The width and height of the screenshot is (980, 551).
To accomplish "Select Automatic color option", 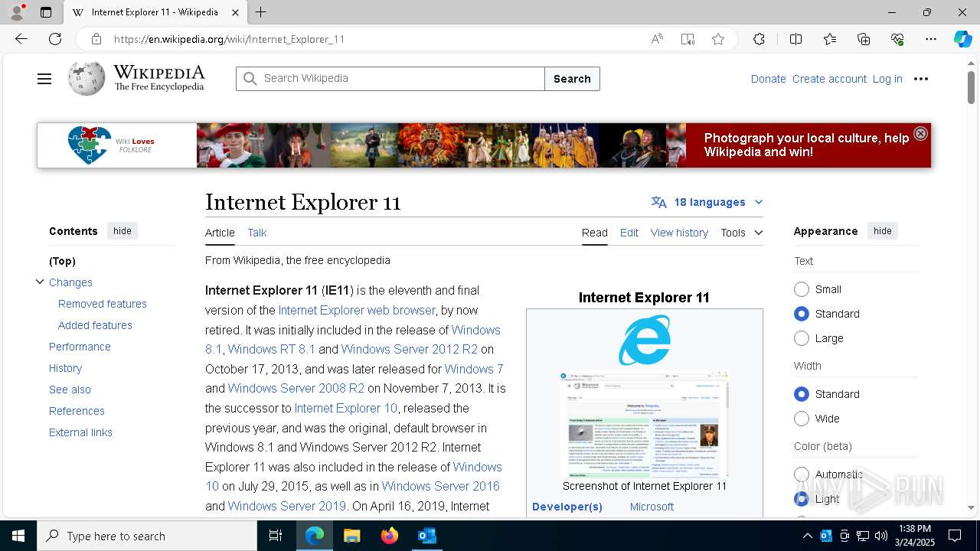I will pos(802,474).
